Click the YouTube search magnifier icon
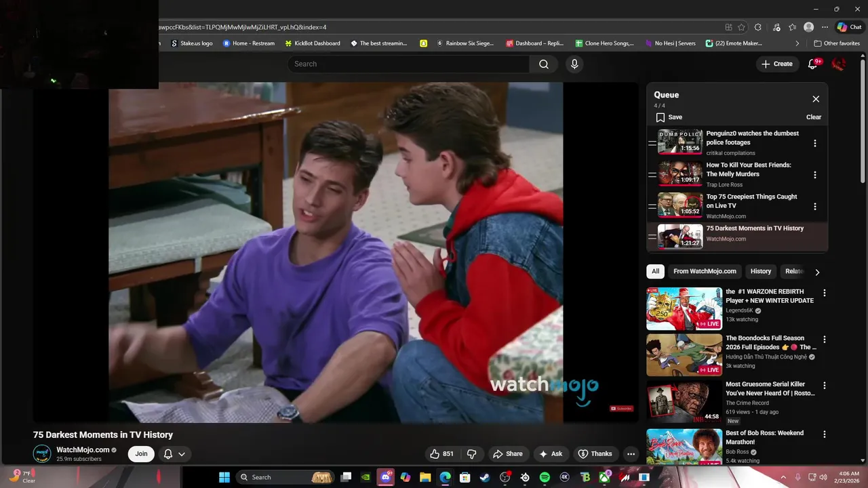This screenshot has width=868, height=488. tap(544, 64)
